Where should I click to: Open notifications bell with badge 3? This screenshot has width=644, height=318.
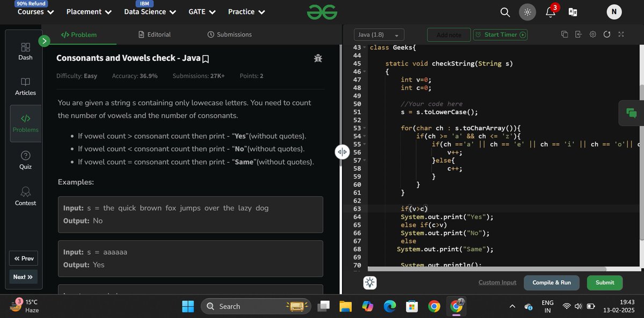[551, 11]
